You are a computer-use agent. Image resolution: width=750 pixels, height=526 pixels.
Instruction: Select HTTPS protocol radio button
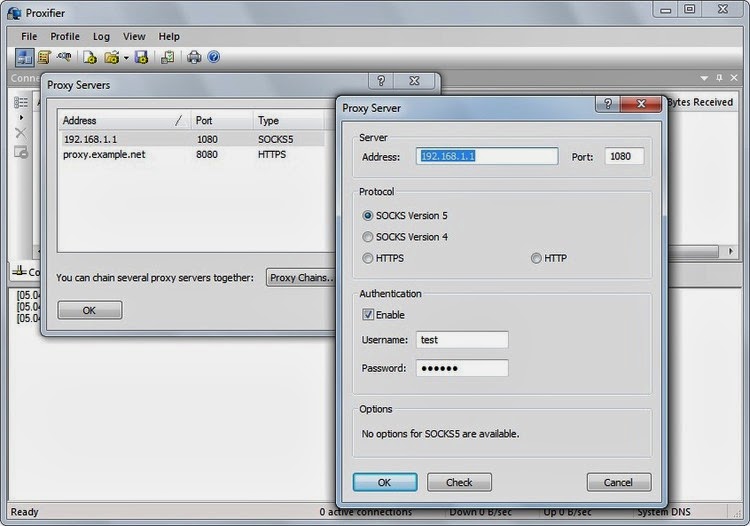tap(367, 258)
